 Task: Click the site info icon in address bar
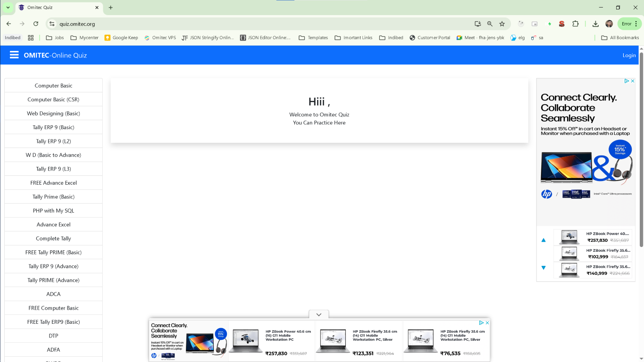tap(52, 24)
